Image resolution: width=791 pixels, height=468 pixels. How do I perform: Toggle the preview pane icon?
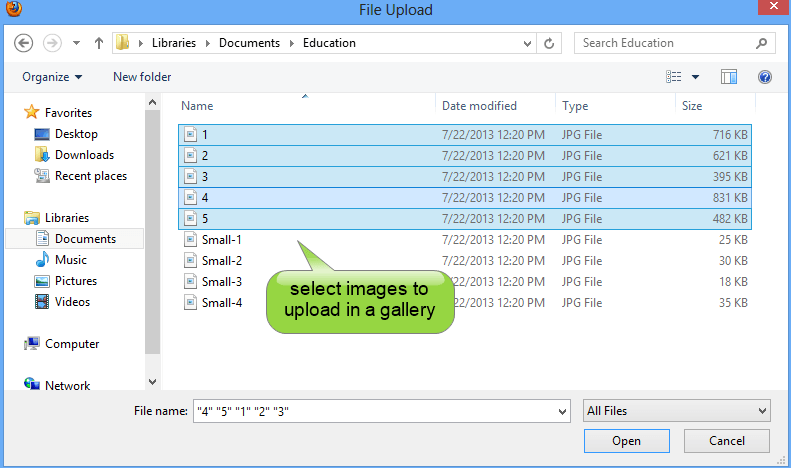click(729, 77)
